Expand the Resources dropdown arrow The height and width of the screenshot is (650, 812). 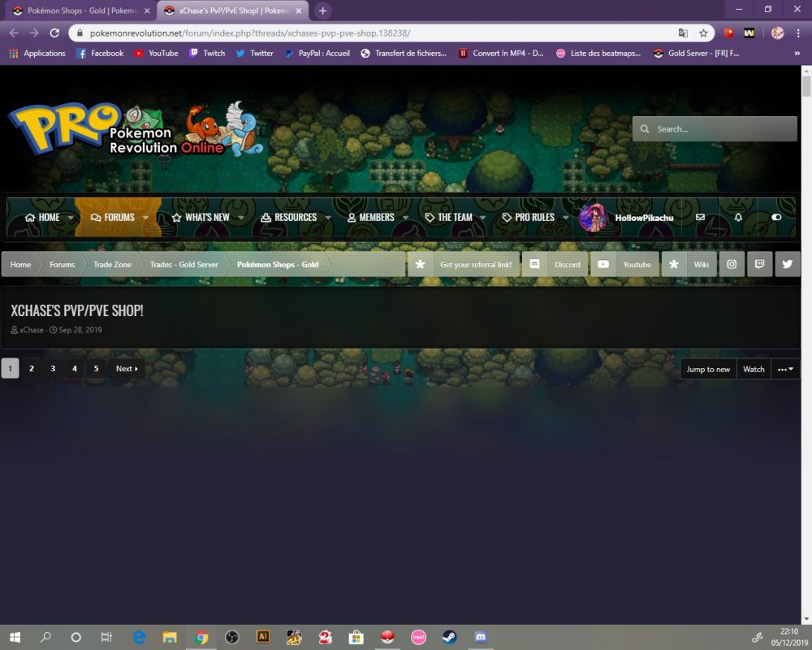(328, 217)
